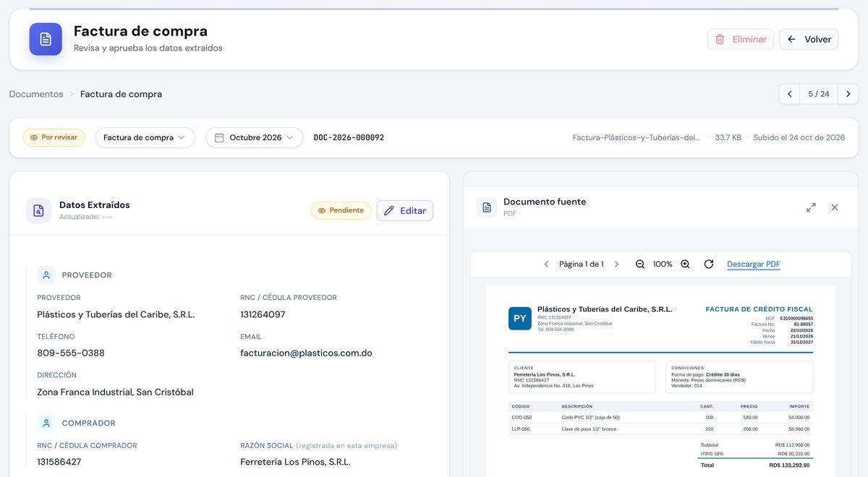Click the Página 1 de 1 label
Image resolution: width=868 pixels, height=477 pixels.
pyautogui.click(x=582, y=265)
